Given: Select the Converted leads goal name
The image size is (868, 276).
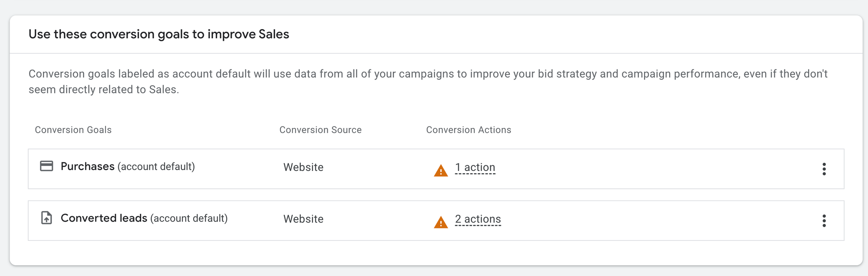Looking at the screenshot, I should [x=104, y=218].
